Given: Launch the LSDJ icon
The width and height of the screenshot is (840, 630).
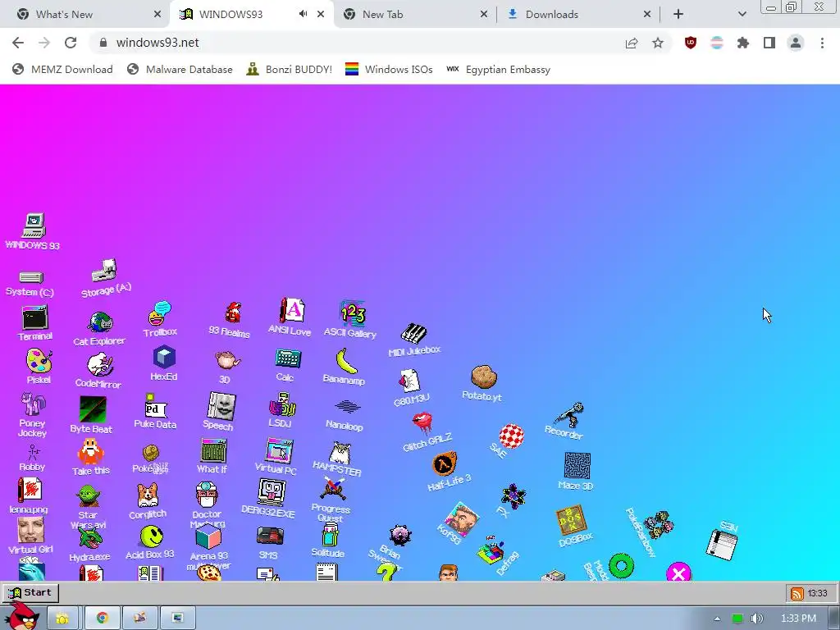Looking at the screenshot, I should pos(282,404).
